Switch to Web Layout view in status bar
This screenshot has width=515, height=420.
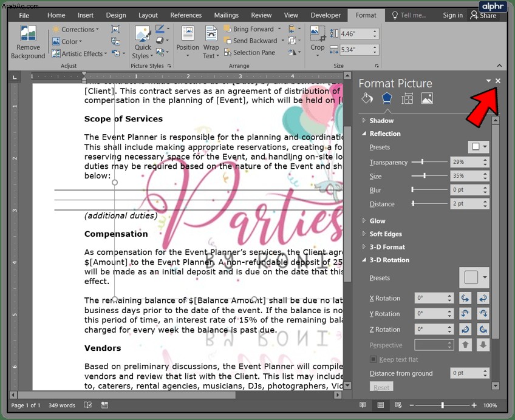tap(398, 405)
